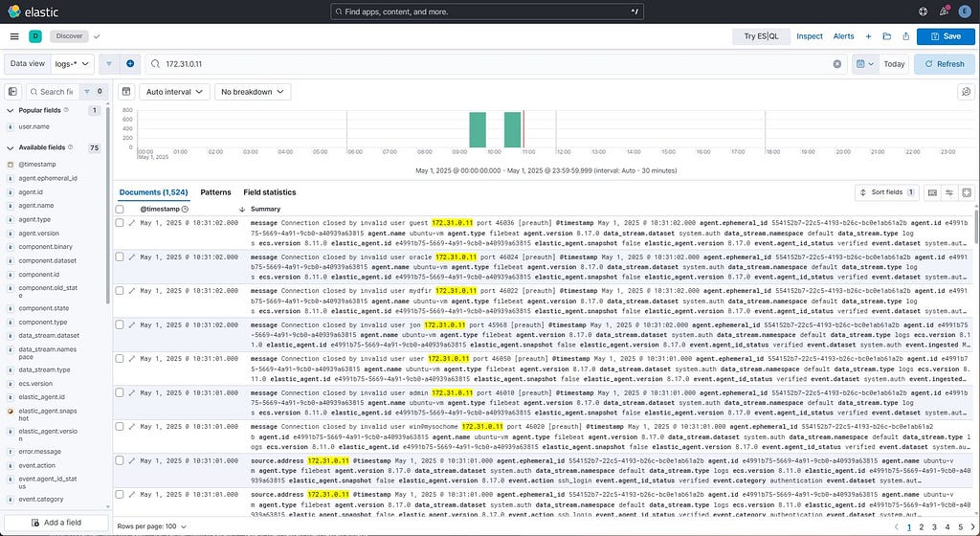
Task: Open the Sort fields popover
Action: click(x=887, y=192)
